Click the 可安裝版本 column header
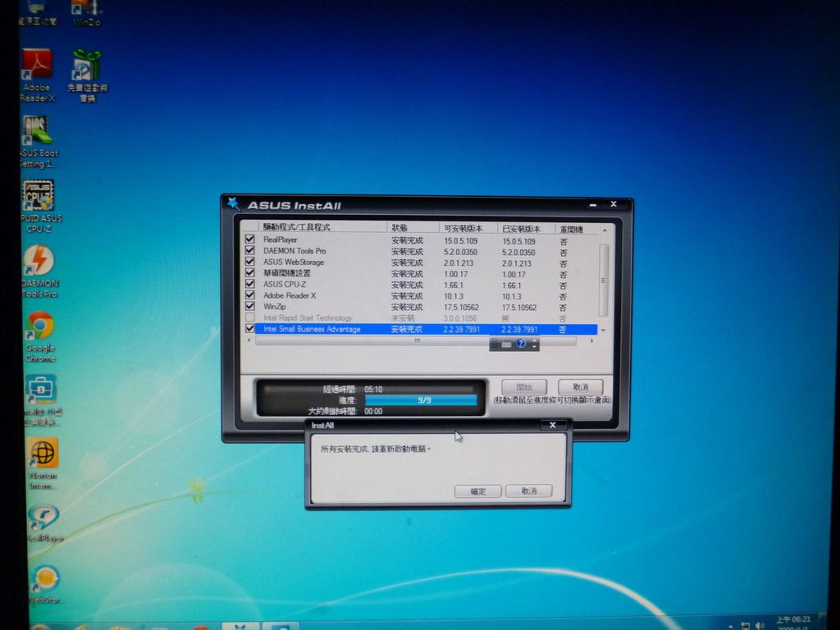 tap(468, 228)
